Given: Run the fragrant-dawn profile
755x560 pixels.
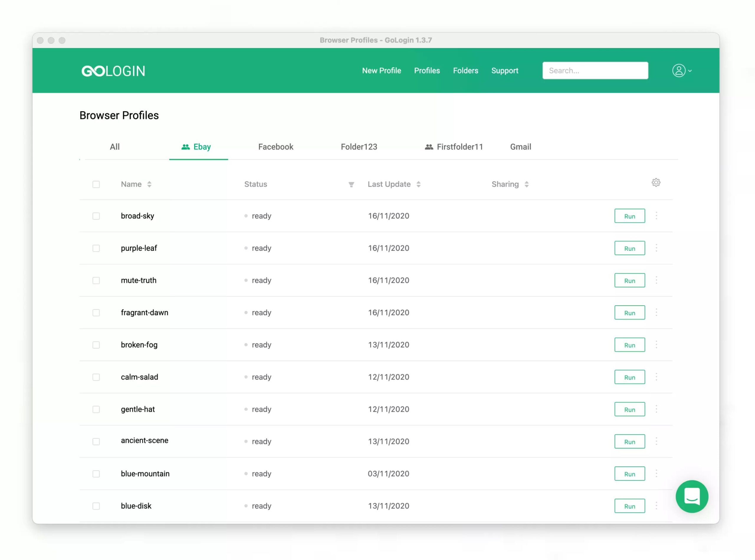Looking at the screenshot, I should coord(630,312).
